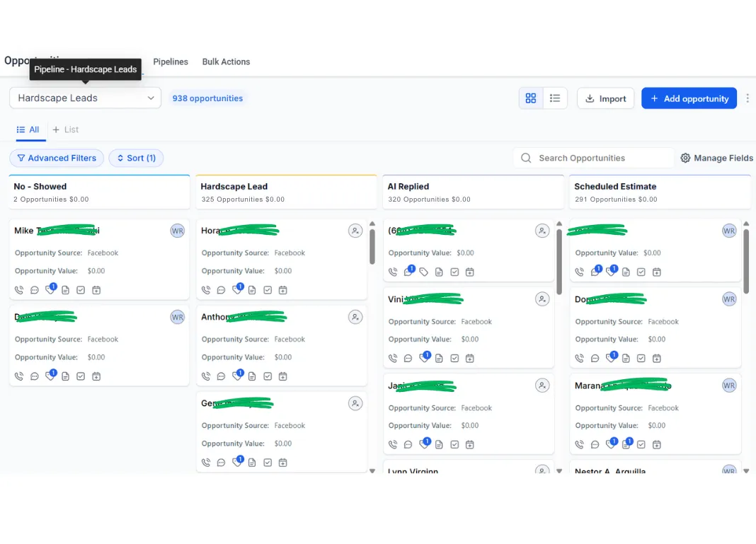Open the more options kebab menu
This screenshot has width=756, height=544.
pos(748,98)
